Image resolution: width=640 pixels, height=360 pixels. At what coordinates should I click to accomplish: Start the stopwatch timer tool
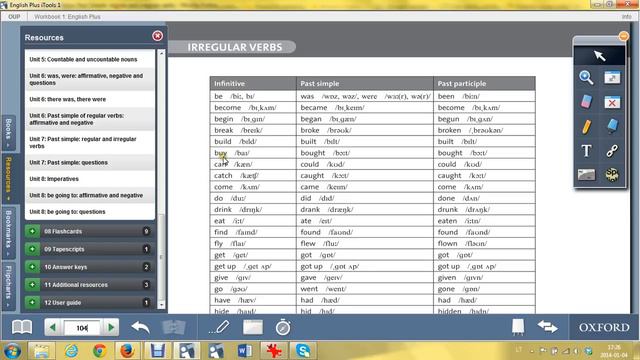(x=282, y=327)
